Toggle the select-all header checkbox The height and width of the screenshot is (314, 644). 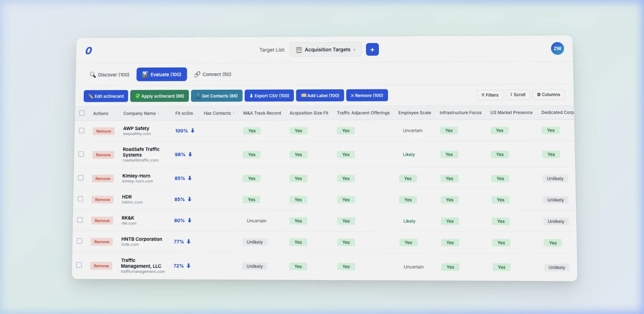point(82,113)
